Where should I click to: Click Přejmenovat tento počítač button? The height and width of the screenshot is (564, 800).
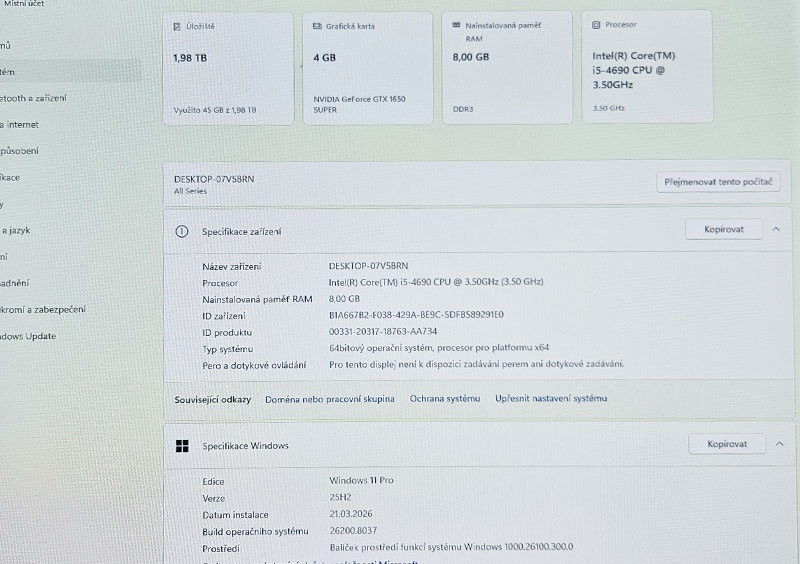pyautogui.click(x=718, y=182)
